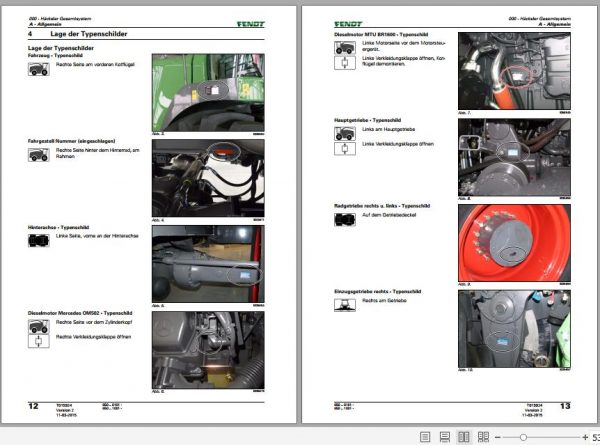Click the zoom slider handle

coord(523,437)
